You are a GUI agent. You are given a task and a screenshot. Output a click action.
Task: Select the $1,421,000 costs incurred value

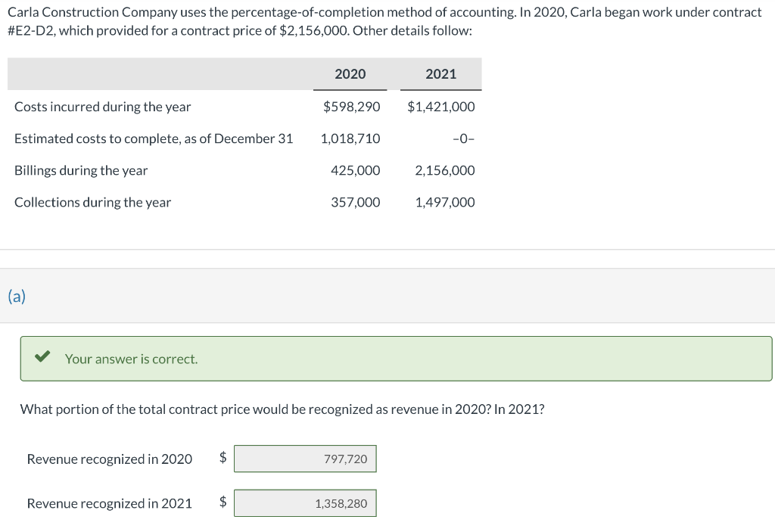click(441, 107)
